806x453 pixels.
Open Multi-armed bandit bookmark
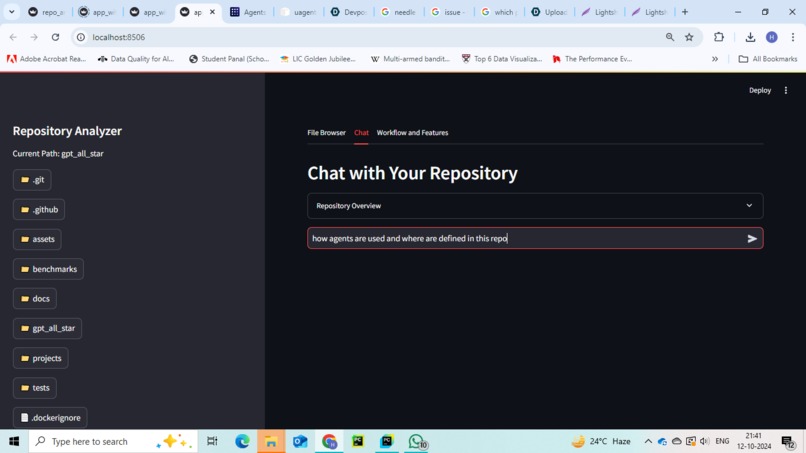click(x=410, y=59)
